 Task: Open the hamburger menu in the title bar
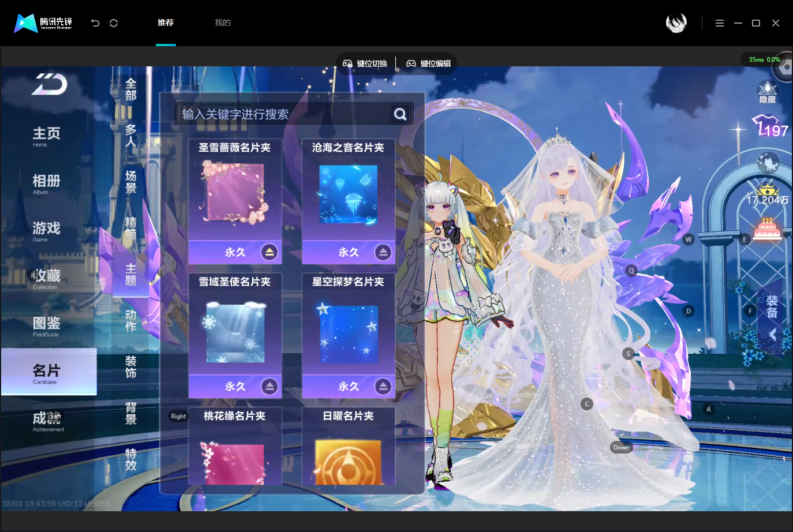719,23
